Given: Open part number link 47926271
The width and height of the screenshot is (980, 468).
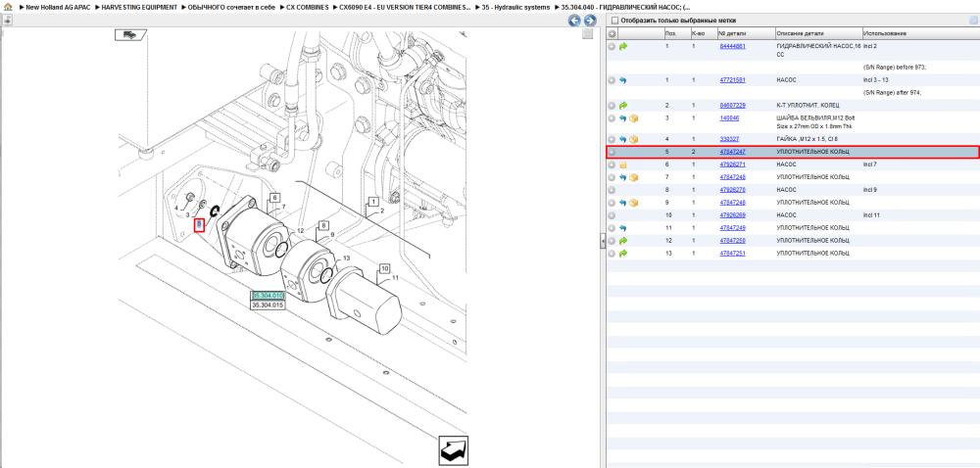Looking at the screenshot, I should pyautogui.click(x=732, y=164).
